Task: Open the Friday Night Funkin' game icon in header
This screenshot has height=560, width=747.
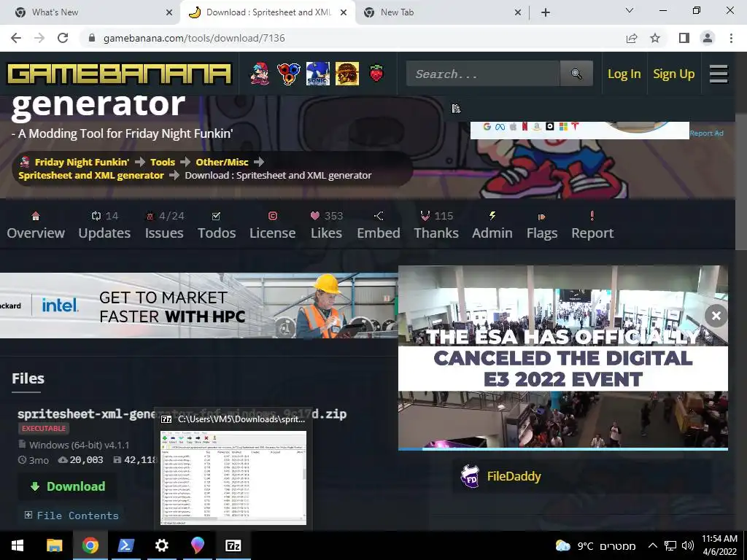Action: click(260, 74)
